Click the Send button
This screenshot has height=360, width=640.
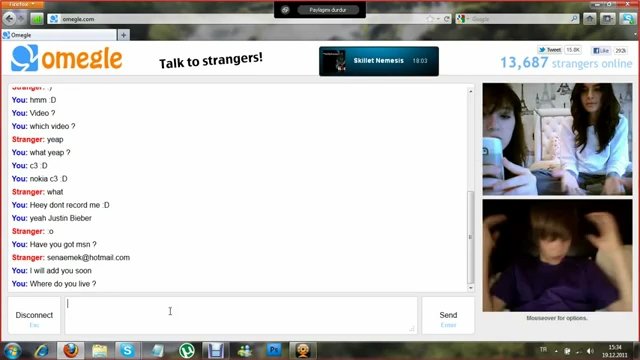[x=448, y=316]
